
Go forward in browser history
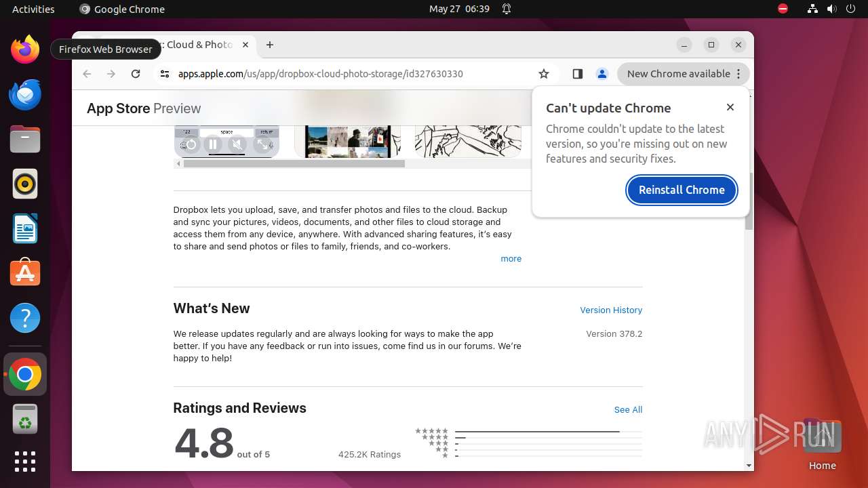[x=111, y=74]
